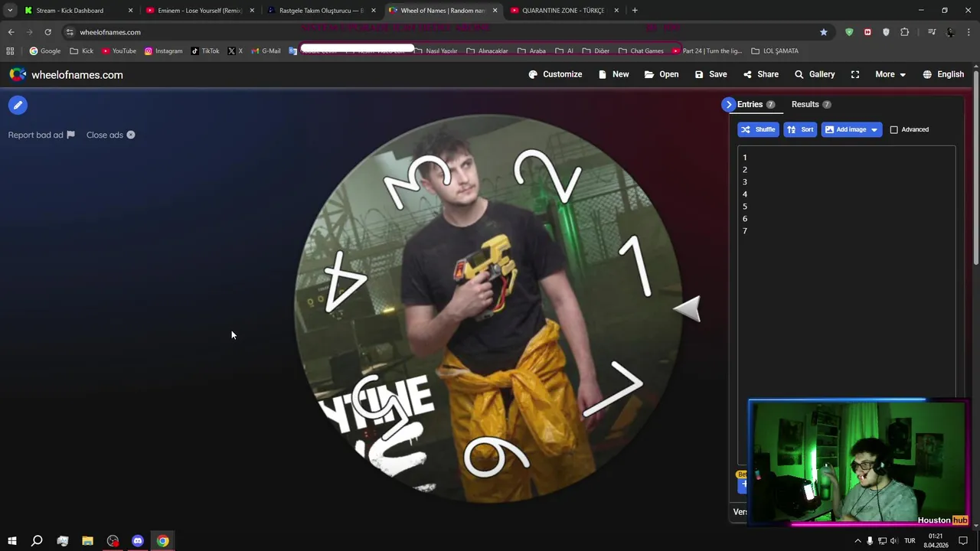Close ads using the Close ads link
This screenshot has height=551, width=980.
pyautogui.click(x=110, y=135)
